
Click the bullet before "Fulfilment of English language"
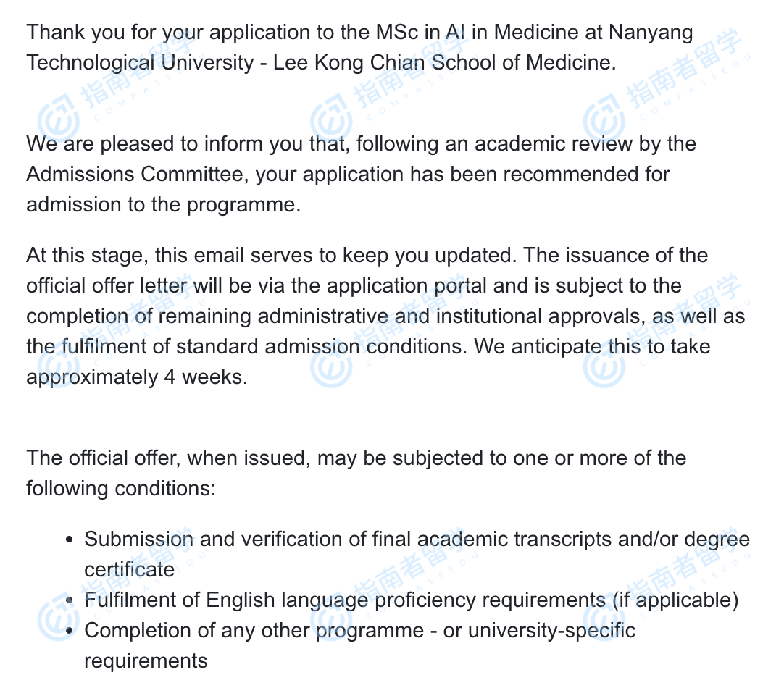[x=70, y=600]
